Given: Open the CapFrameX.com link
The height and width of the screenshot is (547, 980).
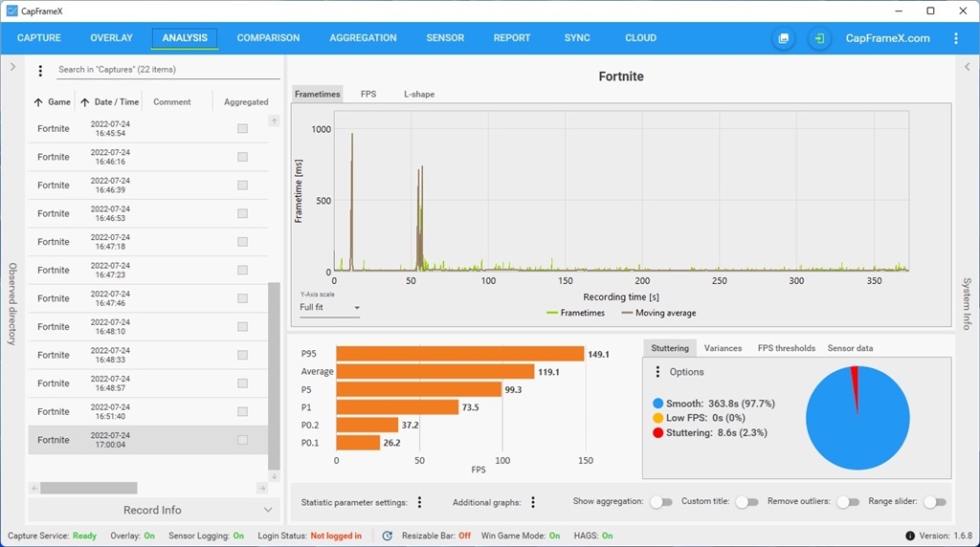Looking at the screenshot, I should [x=887, y=38].
